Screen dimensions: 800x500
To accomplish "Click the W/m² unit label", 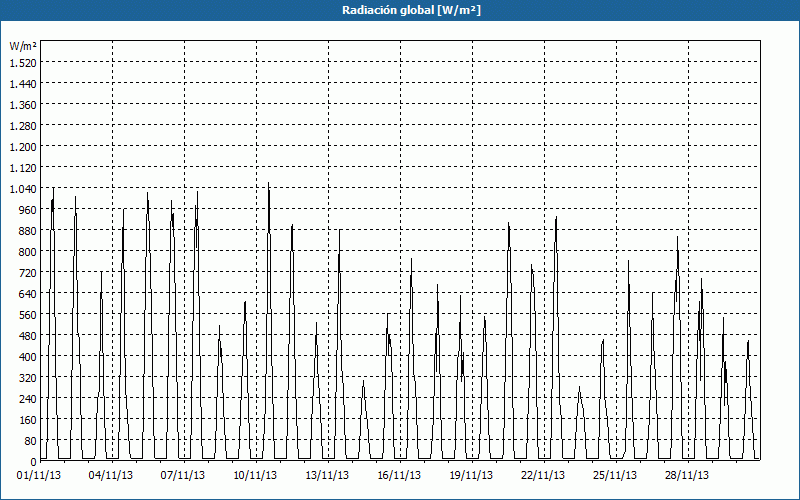I will pyautogui.click(x=23, y=46).
